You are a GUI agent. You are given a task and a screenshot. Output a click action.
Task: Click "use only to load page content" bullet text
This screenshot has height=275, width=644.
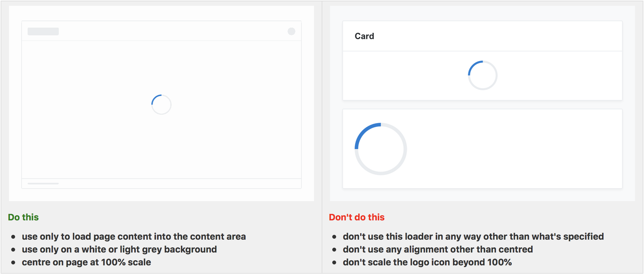point(134,236)
